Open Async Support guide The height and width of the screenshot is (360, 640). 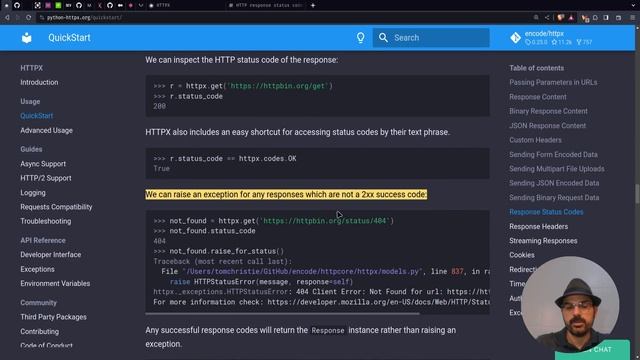[x=43, y=164]
